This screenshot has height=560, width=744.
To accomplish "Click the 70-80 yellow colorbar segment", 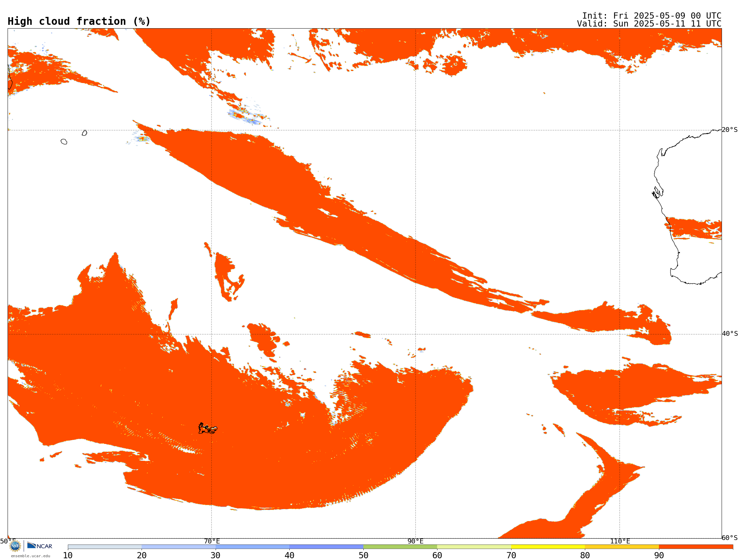I will [x=548, y=547].
